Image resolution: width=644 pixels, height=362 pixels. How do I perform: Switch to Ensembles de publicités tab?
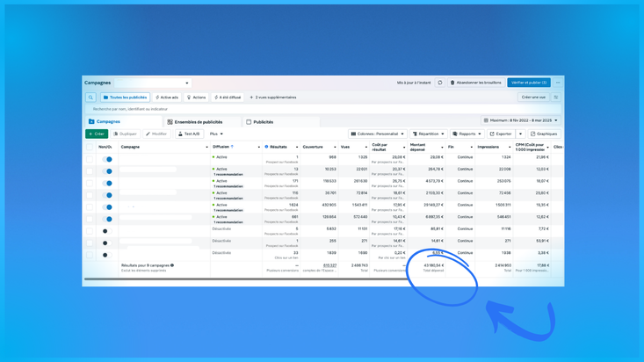click(195, 122)
